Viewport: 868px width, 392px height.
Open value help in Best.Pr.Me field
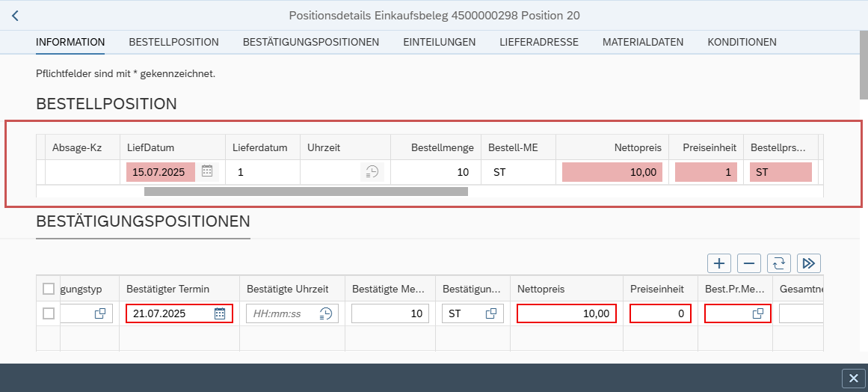pos(758,314)
